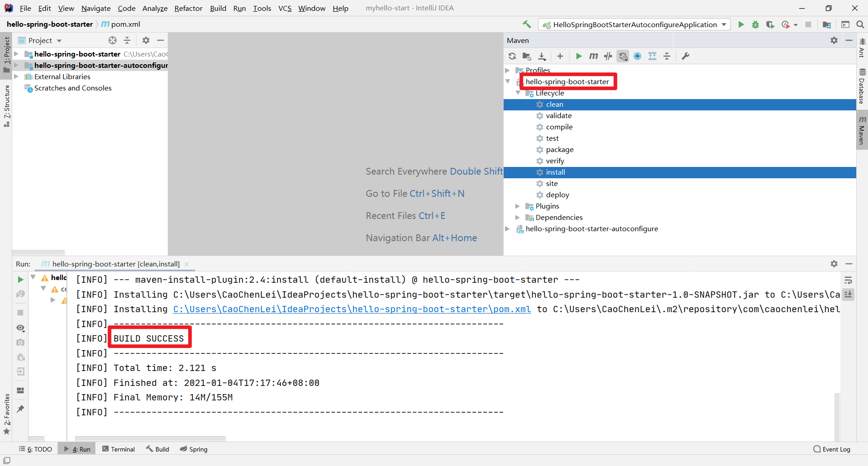The height and width of the screenshot is (466, 868).
Task: Open Maven Settings wrench icon
Action: (685, 56)
